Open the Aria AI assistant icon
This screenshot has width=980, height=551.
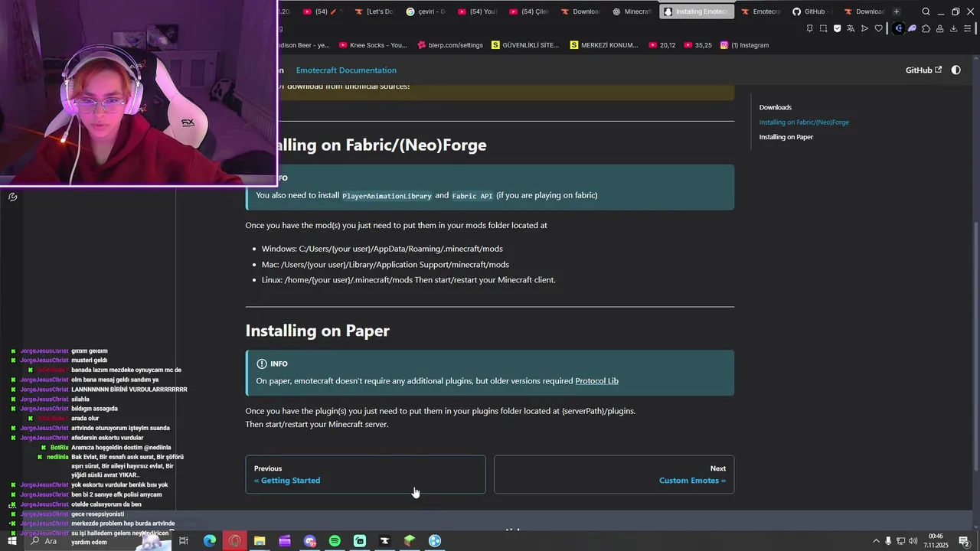899,28
